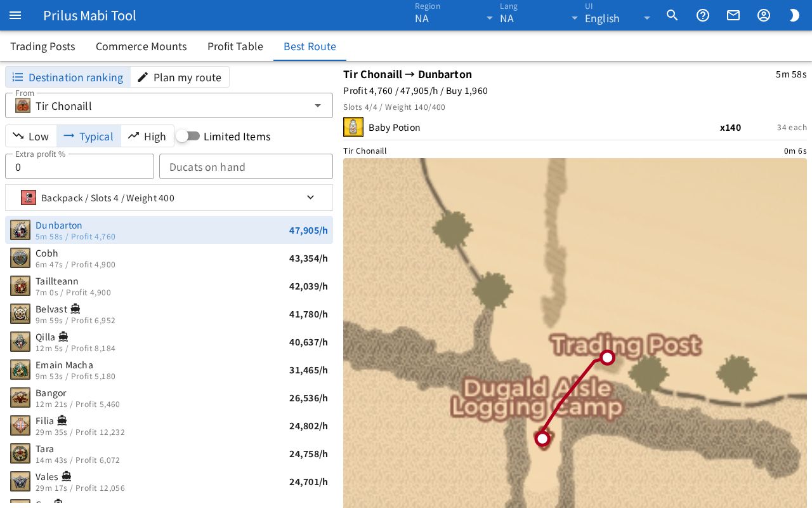Image resolution: width=812 pixels, height=508 pixels.
Task: Click the 5m 58s route duration text
Action: click(x=791, y=74)
